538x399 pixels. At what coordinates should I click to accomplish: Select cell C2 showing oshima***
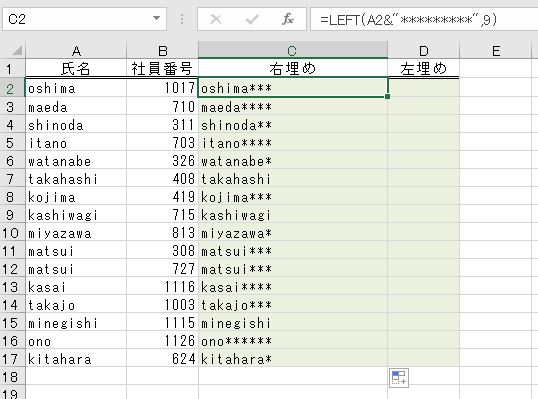pyautogui.click(x=293, y=88)
